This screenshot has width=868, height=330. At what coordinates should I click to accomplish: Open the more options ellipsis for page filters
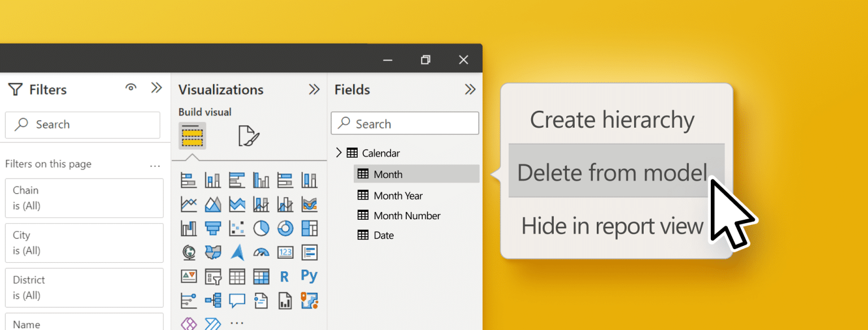pos(155,165)
